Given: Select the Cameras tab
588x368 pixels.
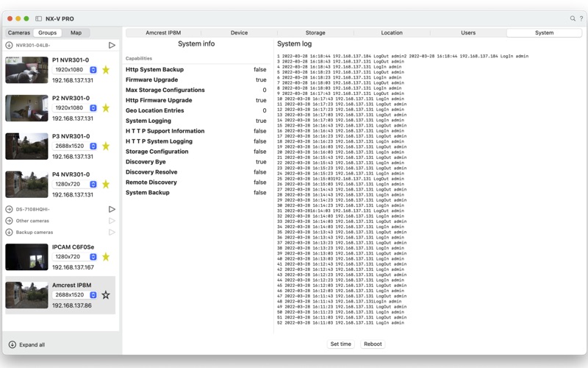Looking at the screenshot, I should 19,33.
